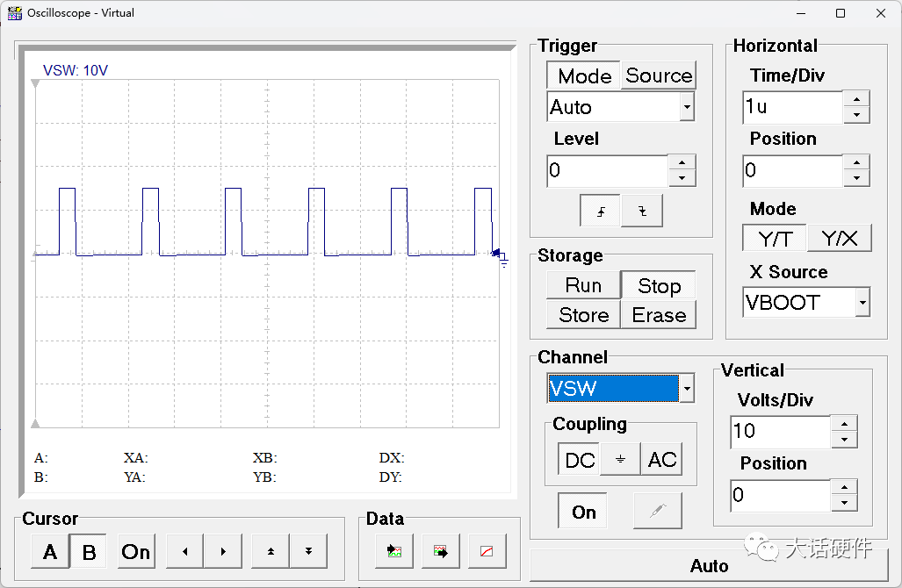The height and width of the screenshot is (588, 902).
Task: Move cursor down with arrow button
Action: tap(309, 551)
